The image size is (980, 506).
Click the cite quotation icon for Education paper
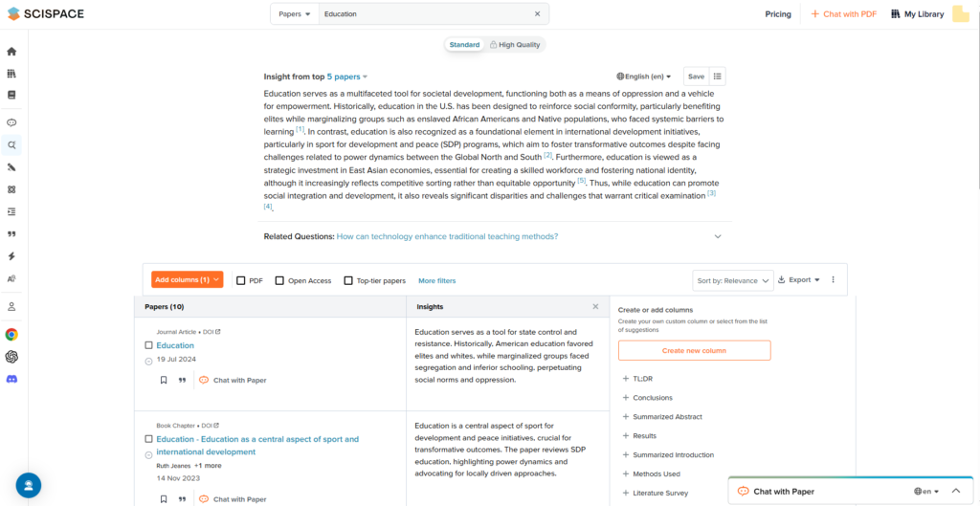point(182,380)
